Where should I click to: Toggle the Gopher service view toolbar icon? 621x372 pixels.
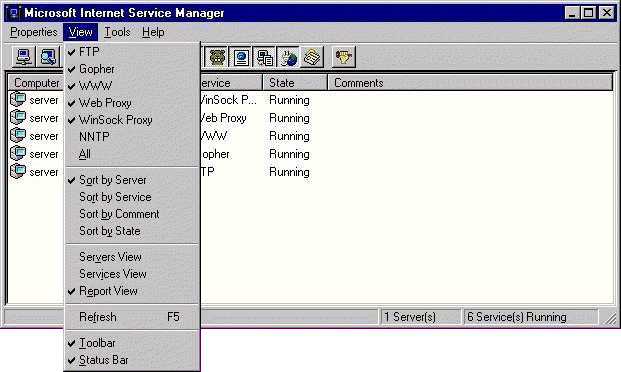point(217,57)
